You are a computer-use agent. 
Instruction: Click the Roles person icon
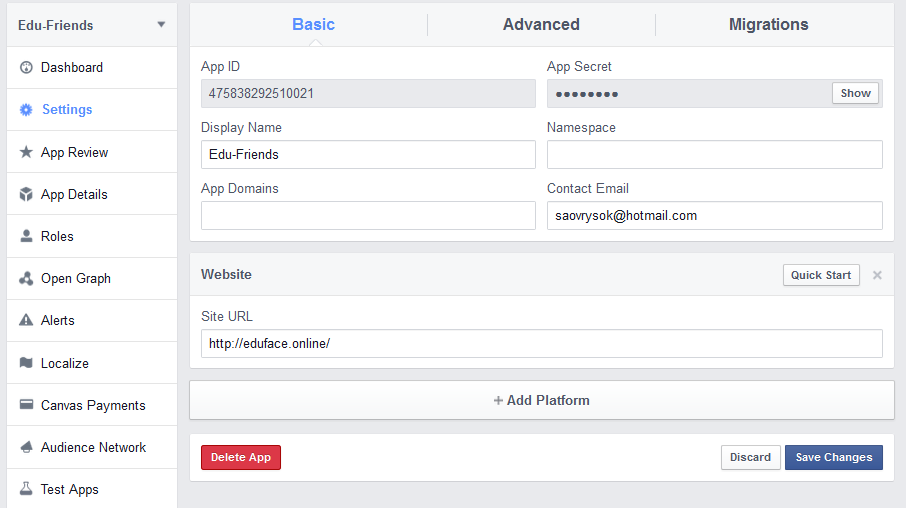pyautogui.click(x=26, y=236)
